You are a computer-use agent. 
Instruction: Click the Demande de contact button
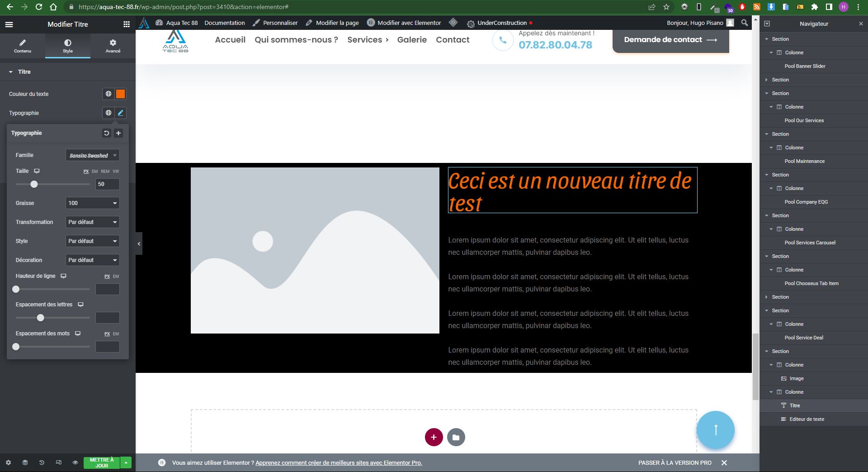pos(670,40)
